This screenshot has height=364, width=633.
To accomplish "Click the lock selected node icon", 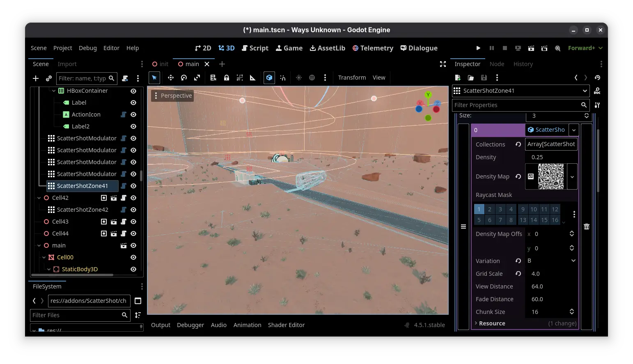I will pyautogui.click(x=227, y=78).
